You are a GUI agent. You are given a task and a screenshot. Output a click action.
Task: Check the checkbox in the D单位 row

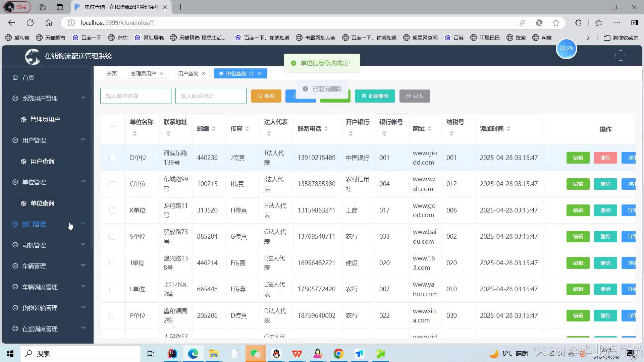point(112,158)
